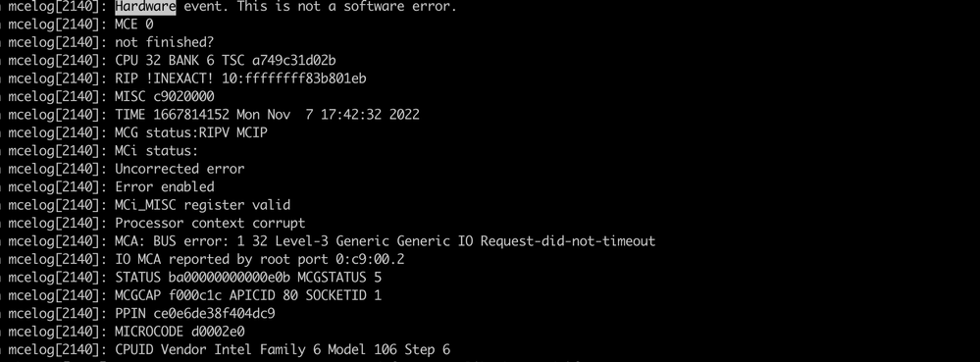
Task: Click 'MCi_MISC register valid' text
Action: coord(202,205)
